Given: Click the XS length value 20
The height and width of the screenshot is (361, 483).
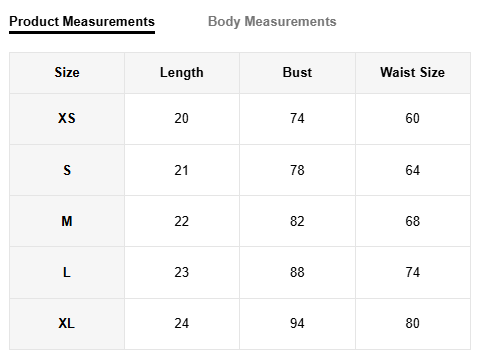Looking at the screenshot, I should click(182, 118).
